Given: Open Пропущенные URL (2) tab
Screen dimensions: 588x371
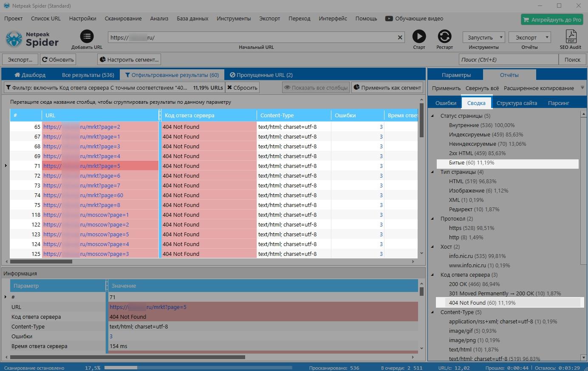Looking at the screenshot, I should point(261,75).
